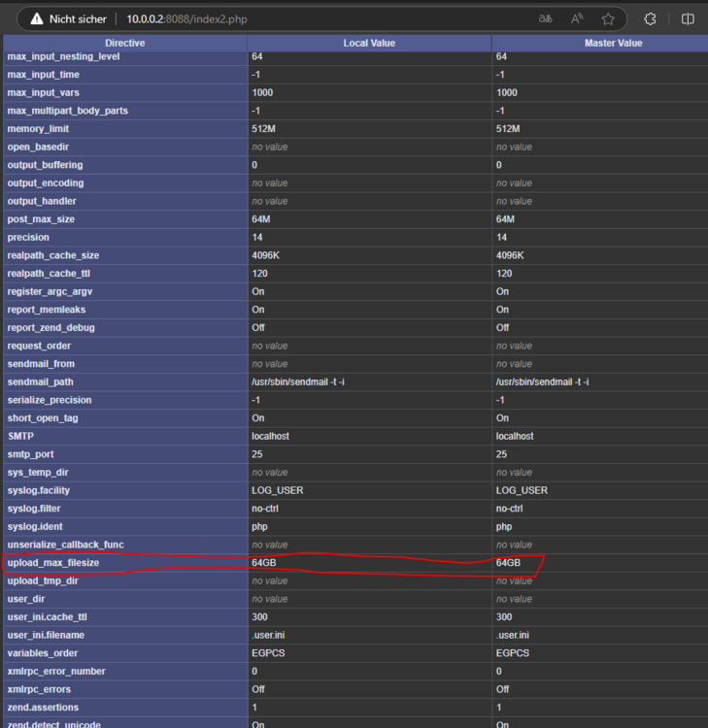Click user_ini.filename local value .user.ini
708x728 pixels.
pyautogui.click(x=268, y=636)
